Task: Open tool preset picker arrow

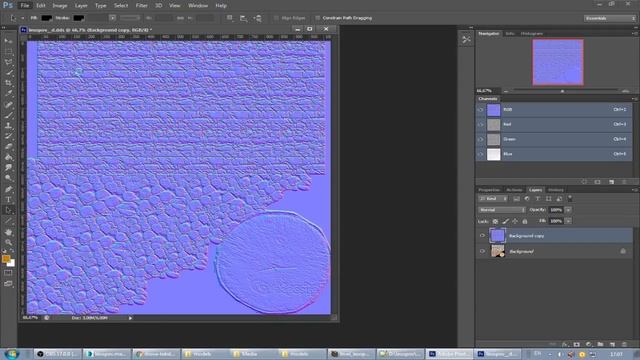Action: click(22, 18)
